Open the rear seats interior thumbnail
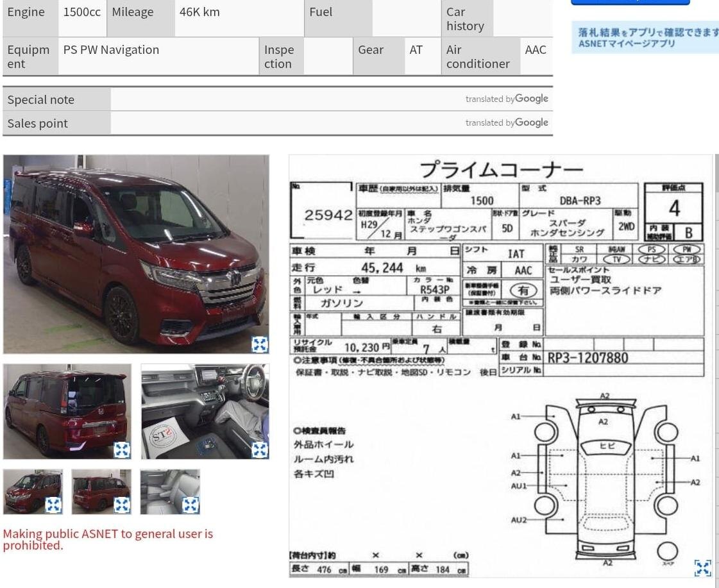The width and height of the screenshot is (719, 588). point(170,491)
